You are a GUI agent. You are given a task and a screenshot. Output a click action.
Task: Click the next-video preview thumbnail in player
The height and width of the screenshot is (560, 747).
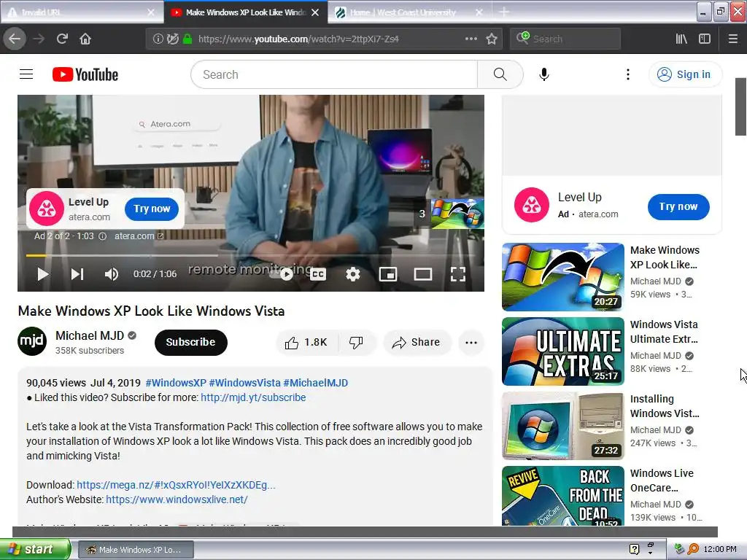coord(457,214)
